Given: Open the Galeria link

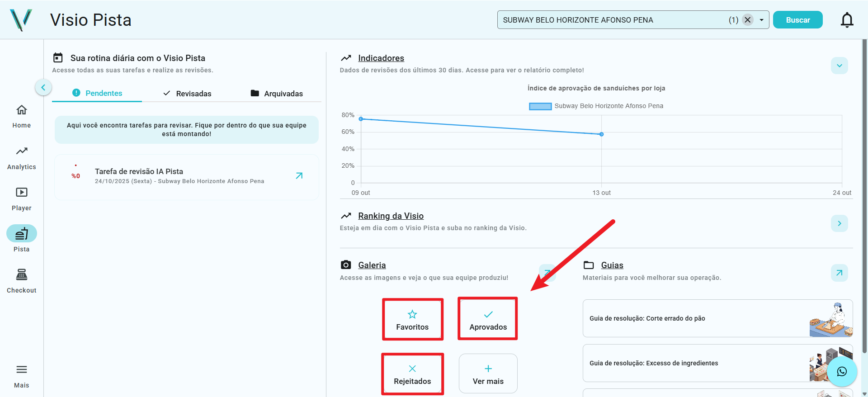Looking at the screenshot, I should pos(372,265).
